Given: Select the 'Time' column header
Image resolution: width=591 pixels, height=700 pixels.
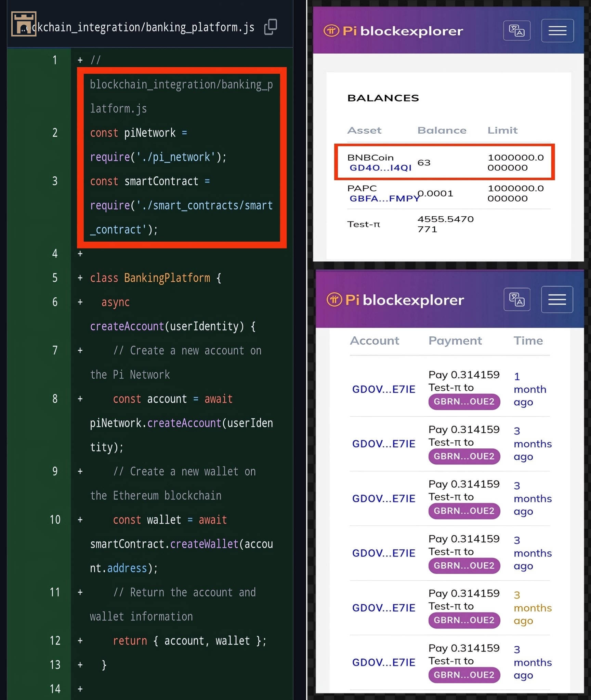Looking at the screenshot, I should tap(528, 340).
